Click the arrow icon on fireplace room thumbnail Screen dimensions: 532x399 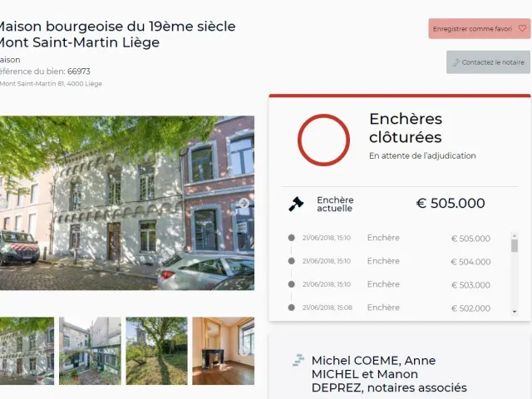pos(244,351)
